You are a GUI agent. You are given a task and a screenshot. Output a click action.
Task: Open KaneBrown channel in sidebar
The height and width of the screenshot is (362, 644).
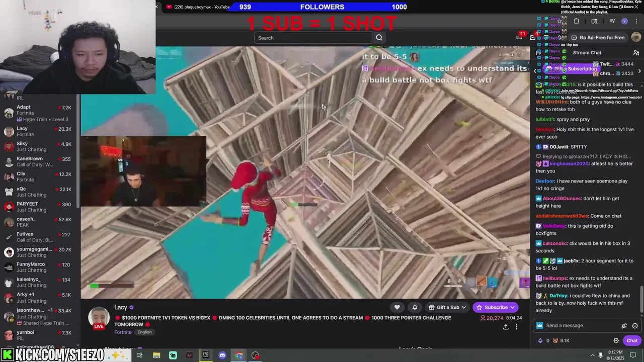click(39, 161)
